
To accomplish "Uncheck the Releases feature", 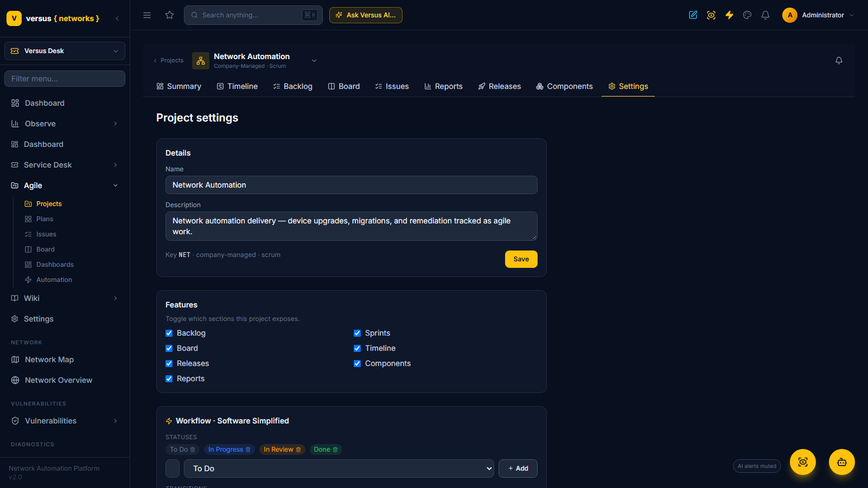I will (169, 363).
